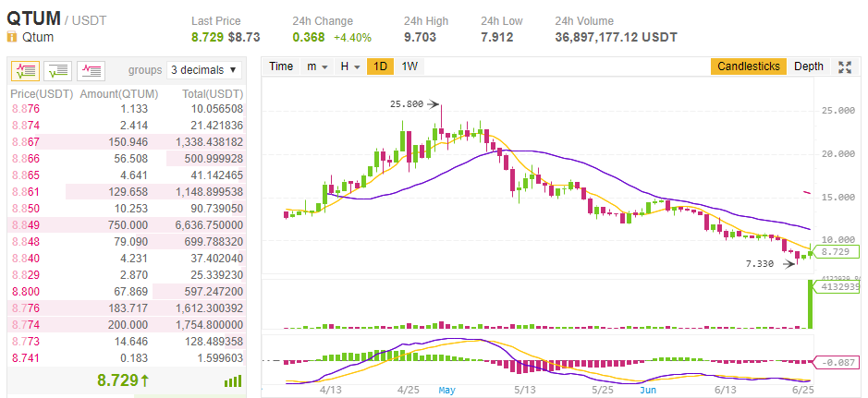Select the Time chart option
Viewport: 868px width, 398px height.
pos(281,66)
